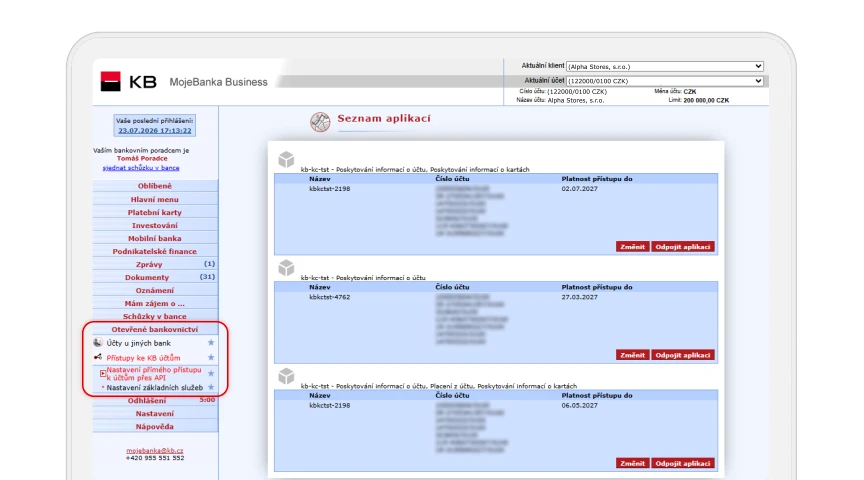864x480 pixels.
Task: Click Změnit for the application valid until 06.05.2027
Action: click(632, 463)
